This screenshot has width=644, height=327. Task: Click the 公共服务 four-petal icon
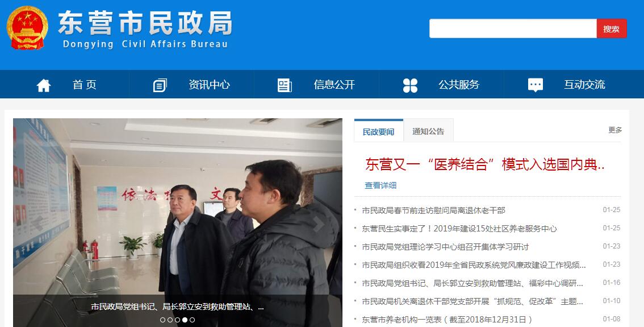(x=410, y=85)
